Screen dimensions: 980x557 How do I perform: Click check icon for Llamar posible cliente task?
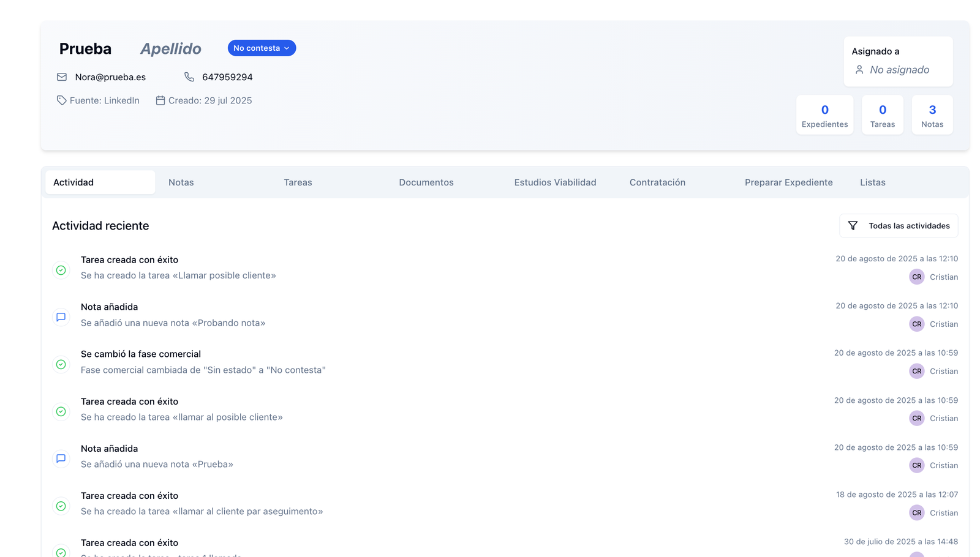pyautogui.click(x=61, y=270)
